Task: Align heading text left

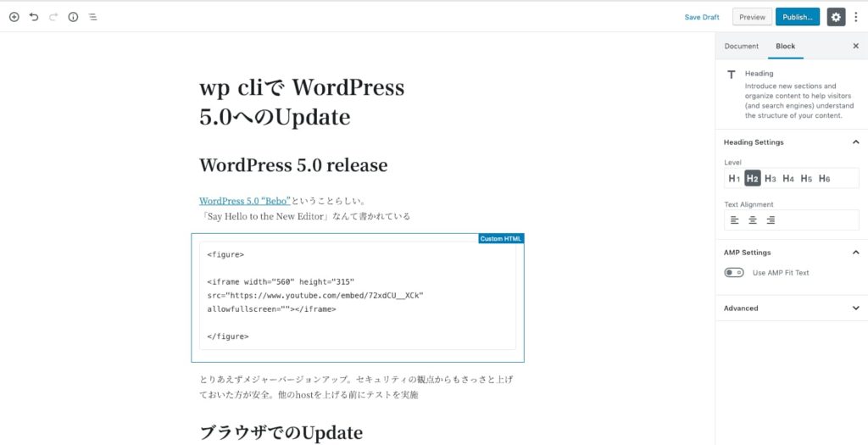Action: [735, 220]
